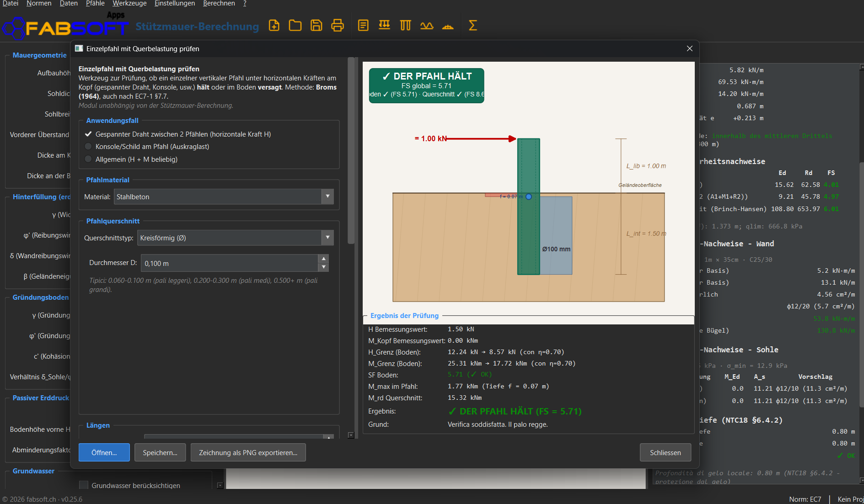Click the Gründungsboden section header

pos(41,297)
